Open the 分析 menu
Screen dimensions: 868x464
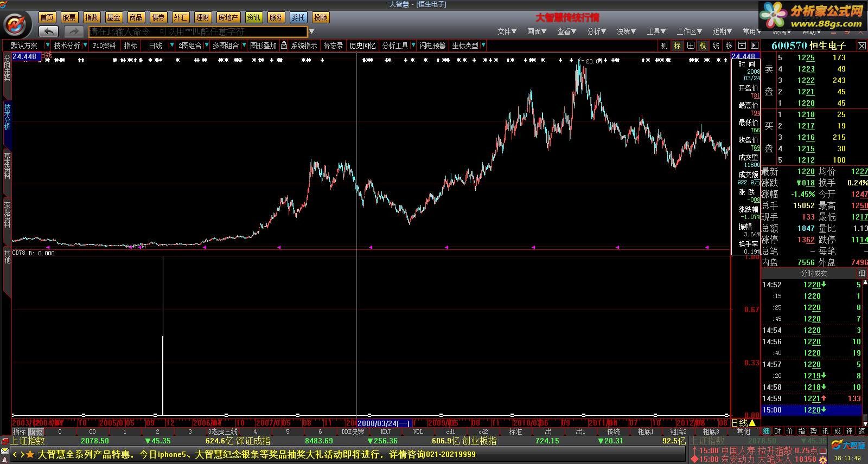[596, 31]
